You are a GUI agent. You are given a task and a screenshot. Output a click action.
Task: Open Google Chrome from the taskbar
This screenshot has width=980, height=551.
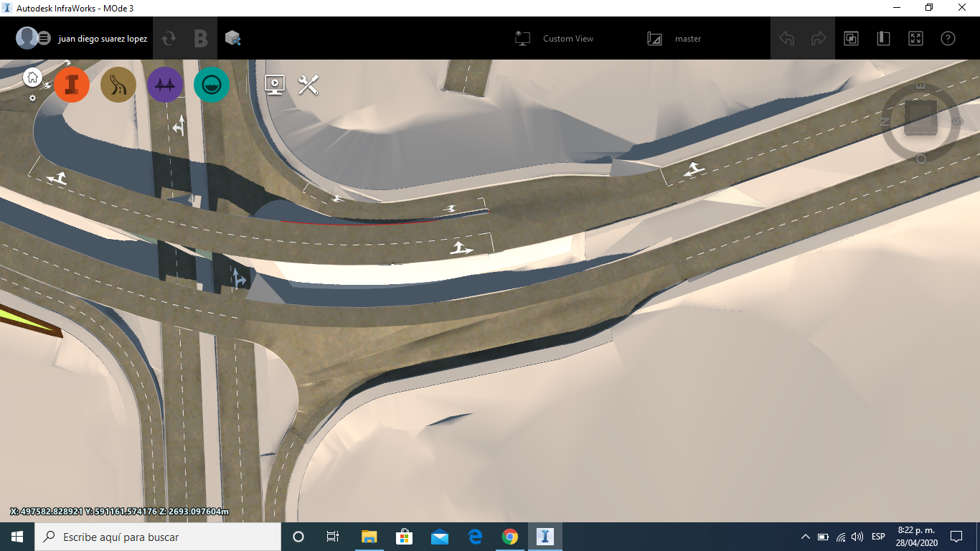pyautogui.click(x=509, y=536)
